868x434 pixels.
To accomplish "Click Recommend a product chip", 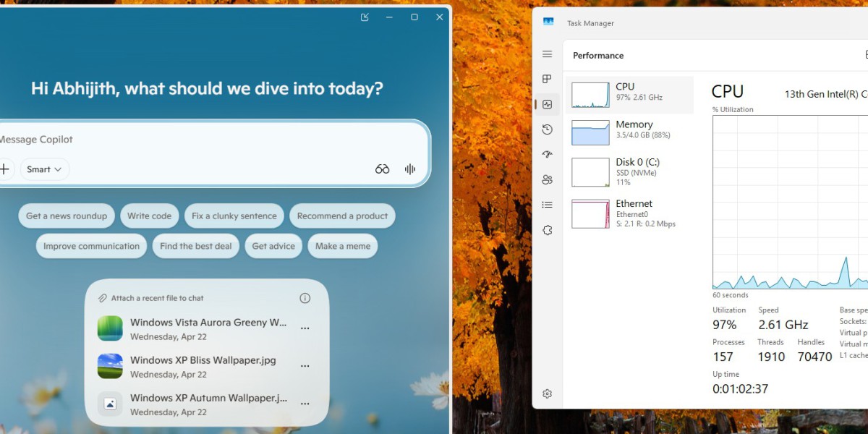I will [342, 216].
